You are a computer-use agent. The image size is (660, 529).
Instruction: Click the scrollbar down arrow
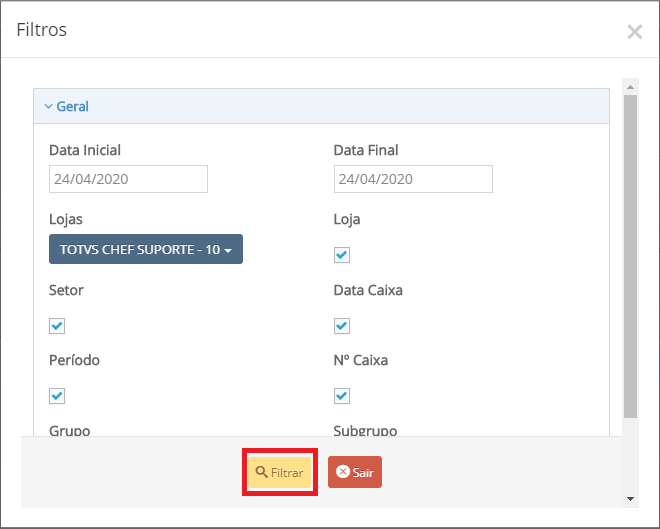(x=630, y=499)
